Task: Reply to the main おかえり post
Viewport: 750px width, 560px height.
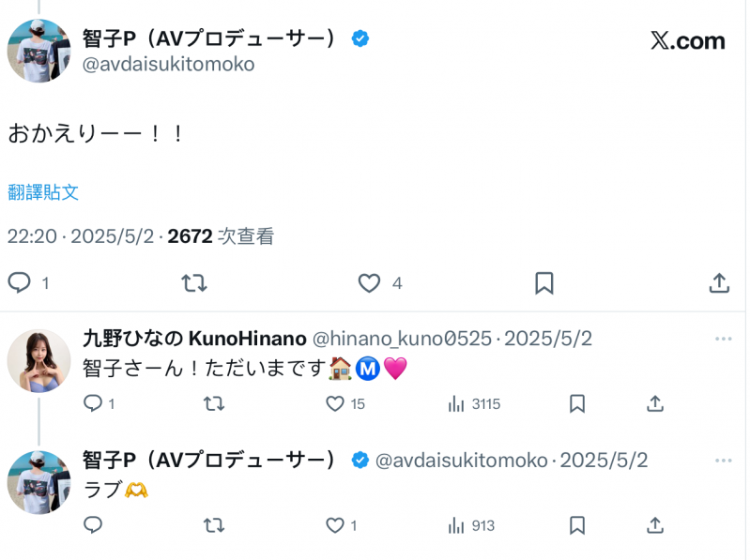Action: tap(20, 282)
